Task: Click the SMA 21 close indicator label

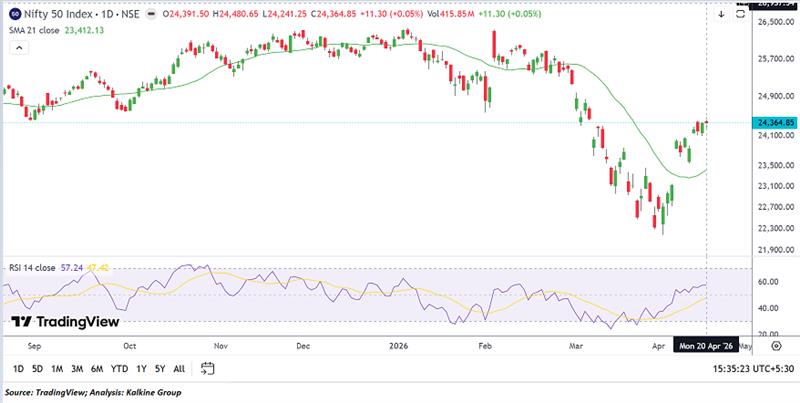Action: [34, 31]
